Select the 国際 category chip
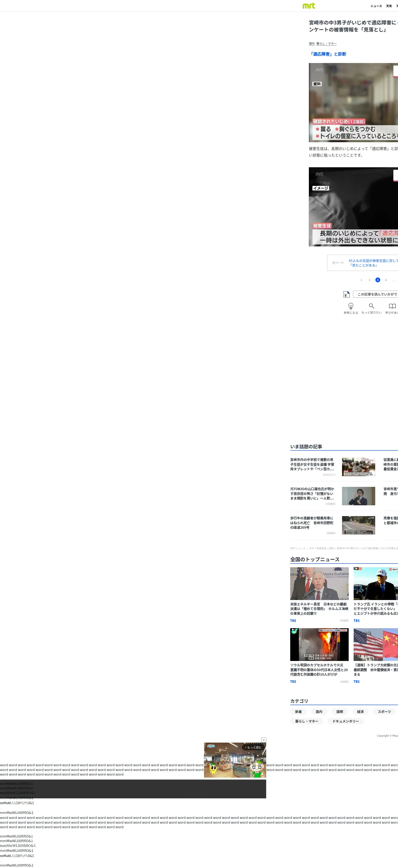 click(339, 712)
